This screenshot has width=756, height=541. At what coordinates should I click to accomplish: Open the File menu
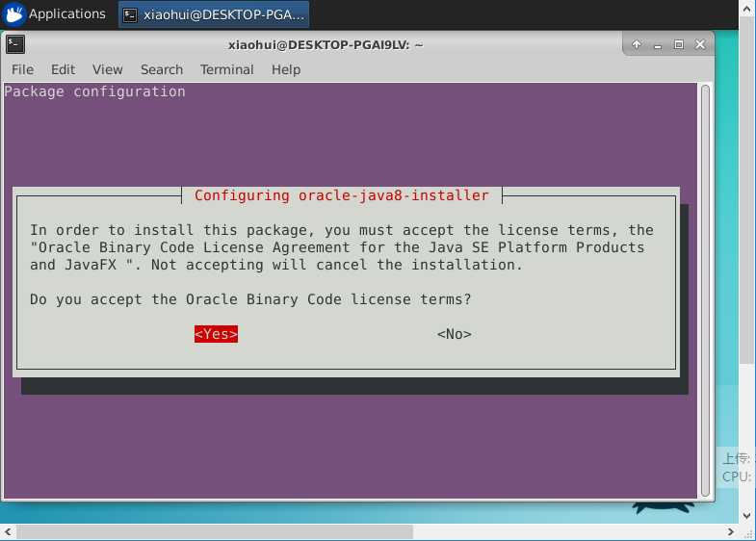23,70
